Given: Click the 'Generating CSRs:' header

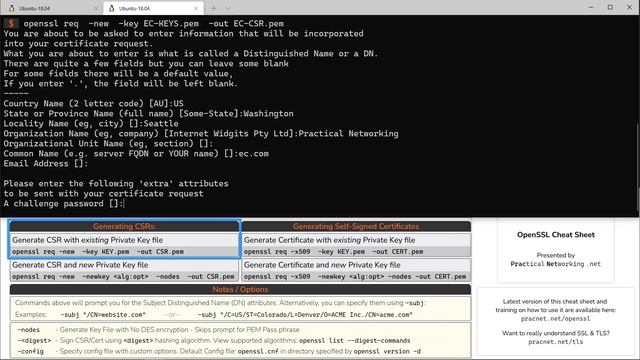Looking at the screenshot, I should (x=124, y=227).
